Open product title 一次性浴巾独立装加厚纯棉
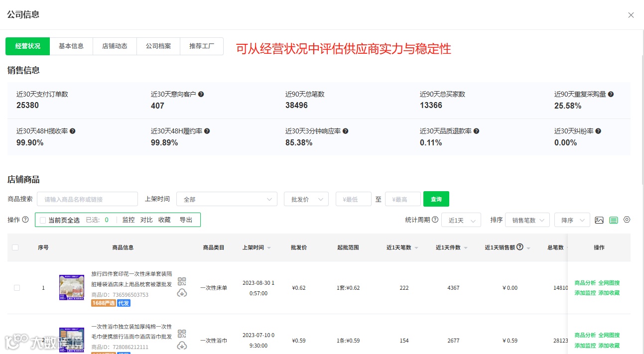The width and height of the screenshot is (644, 354). [132, 332]
